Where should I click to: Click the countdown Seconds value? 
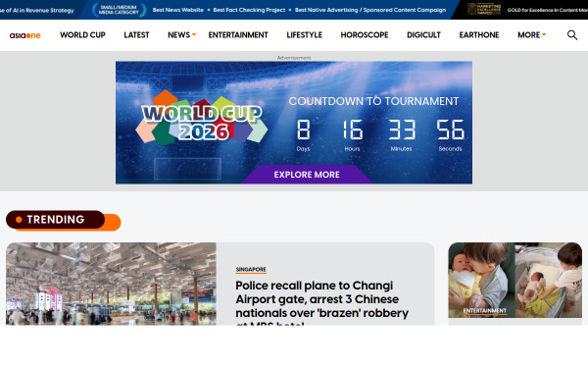[451, 130]
